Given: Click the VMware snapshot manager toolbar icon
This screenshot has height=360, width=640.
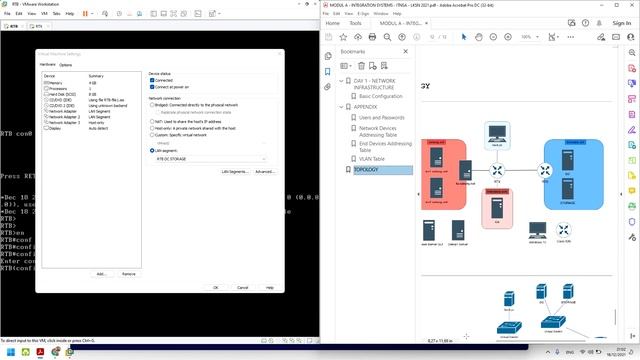Looking at the screenshot, I should pyautogui.click(x=140, y=13).
